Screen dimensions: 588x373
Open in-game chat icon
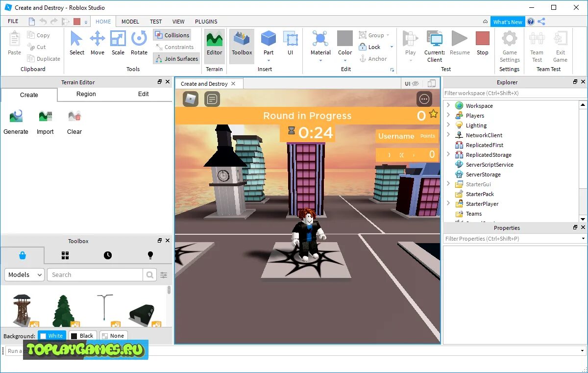[212, 99]
